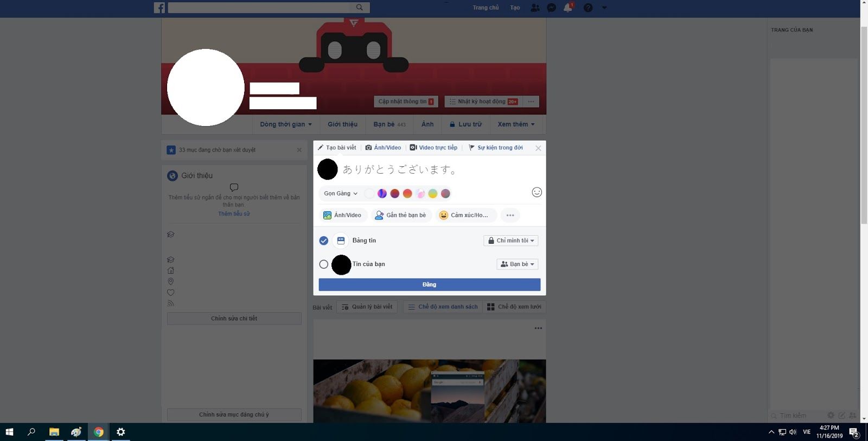Viewport: 868px width, 441px height.
Task: Open the three-dot menu on cover photo
Action: click(x=531, y=102)
